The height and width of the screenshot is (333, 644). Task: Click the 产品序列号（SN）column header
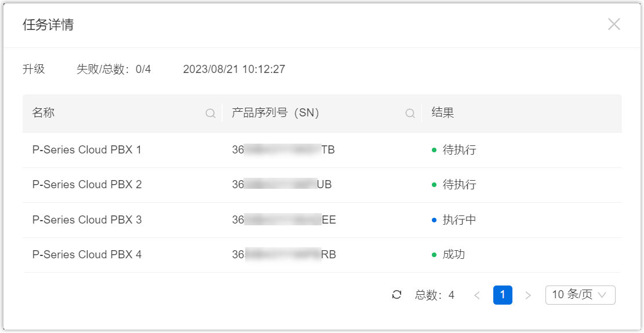(275, 113)
